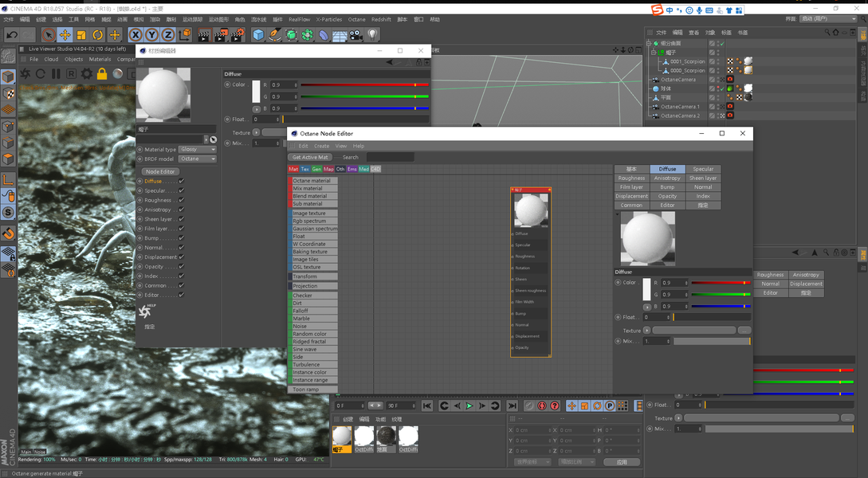Toggle the Y axis lock
868x478 pixels.
coord(151,35)
